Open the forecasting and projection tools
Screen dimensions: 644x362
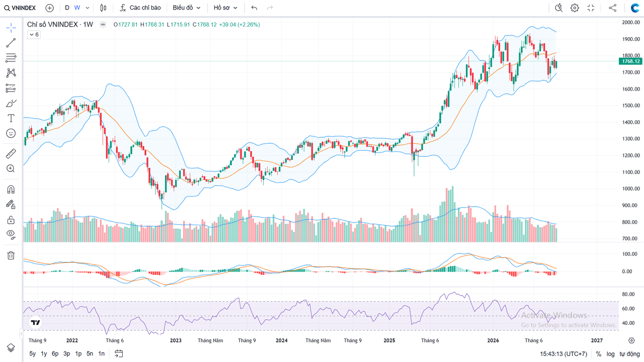pos(11,88)
